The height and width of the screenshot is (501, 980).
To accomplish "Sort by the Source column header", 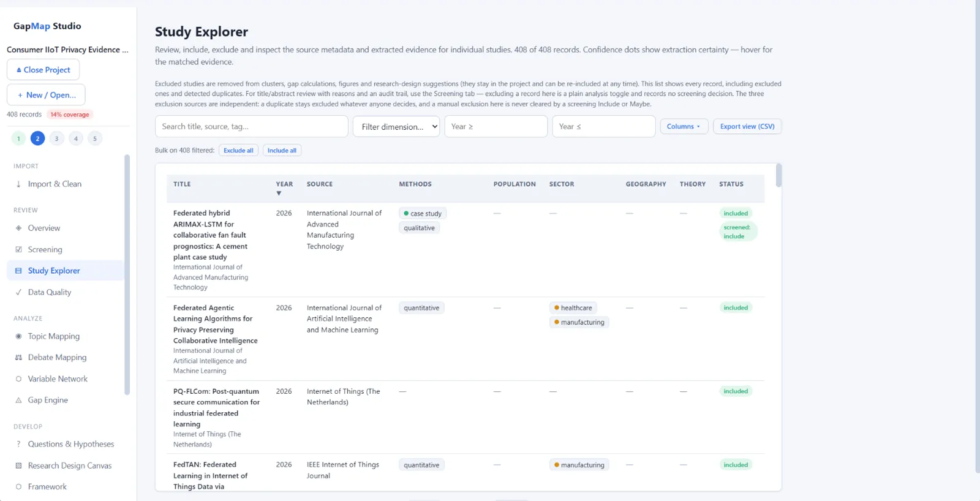I will pos(320,184).
